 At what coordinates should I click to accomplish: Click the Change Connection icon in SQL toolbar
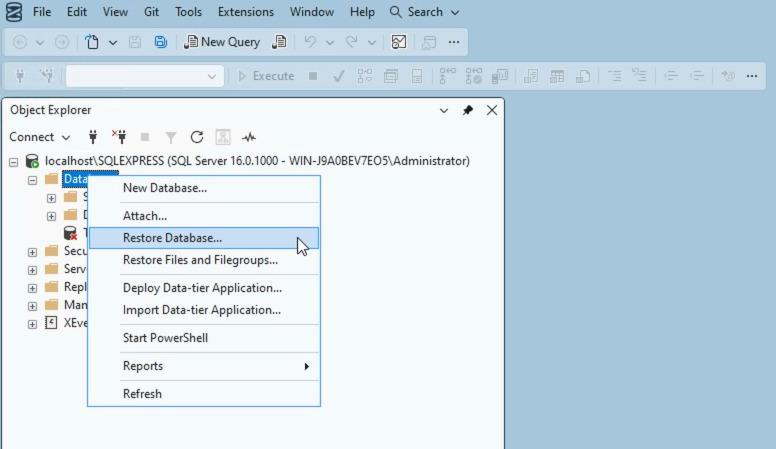pos(47,76)
